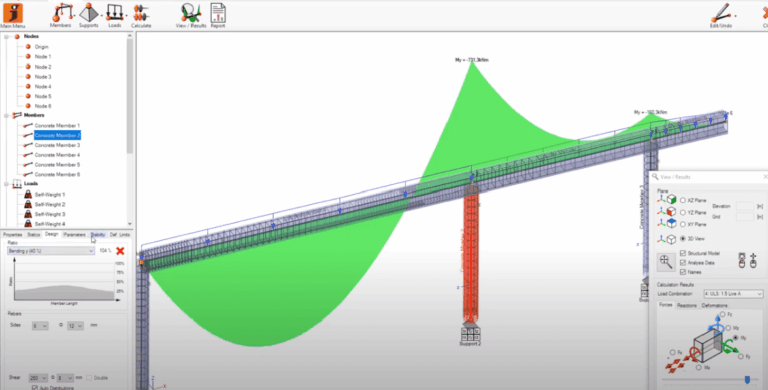Run Calculate from the toolbar
This screenshot has width=768, height=390.
pos(141,15)
